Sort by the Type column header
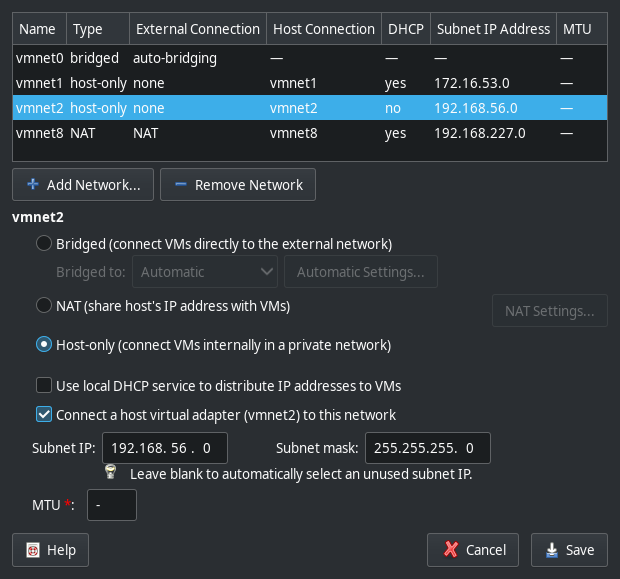 (98, 29)
